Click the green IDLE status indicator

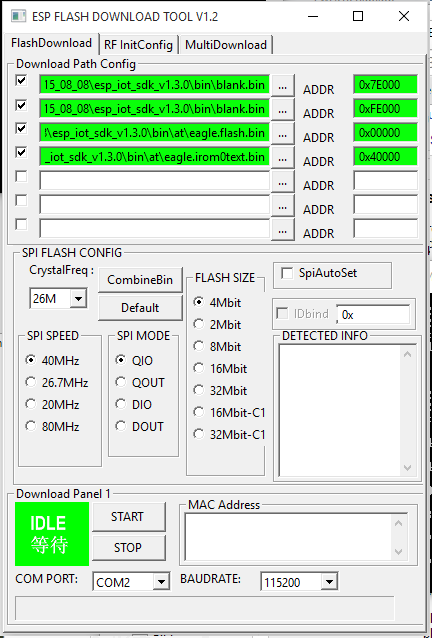[x=52, y=534]
